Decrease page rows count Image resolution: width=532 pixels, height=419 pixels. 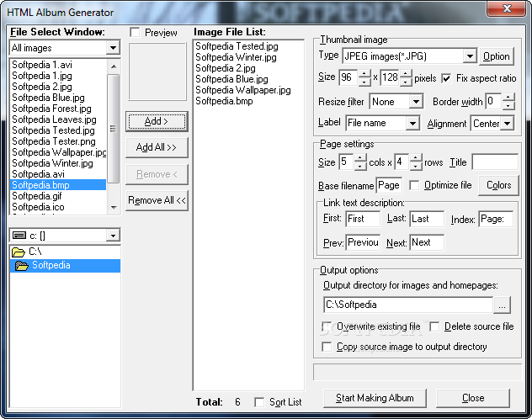pos(416,167)
